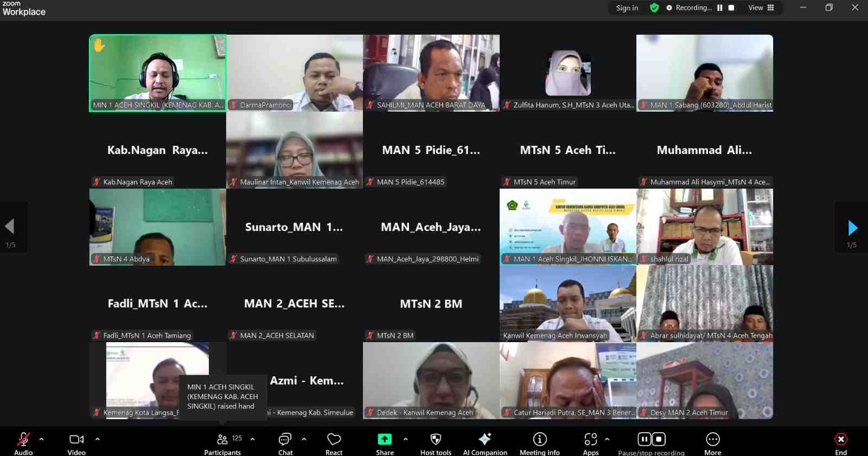Click the Sign in button
The image size is (868, 456).
pos(627,8)
